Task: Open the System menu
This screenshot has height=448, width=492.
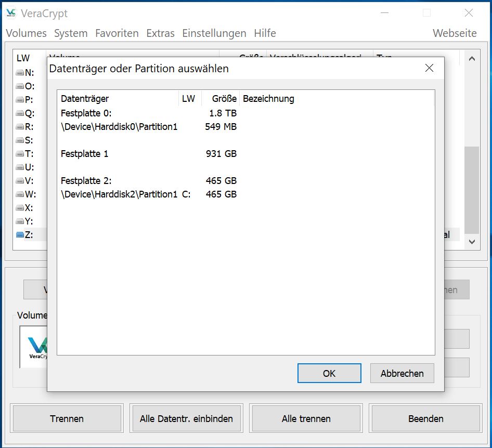Action: [x=71, y=33]
